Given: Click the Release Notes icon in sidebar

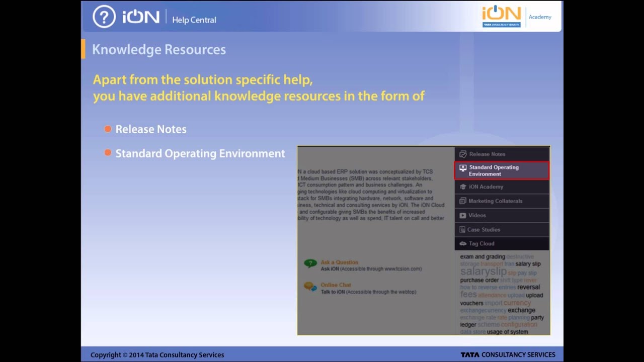Looking at the screenshot, I should pos(463,154).
